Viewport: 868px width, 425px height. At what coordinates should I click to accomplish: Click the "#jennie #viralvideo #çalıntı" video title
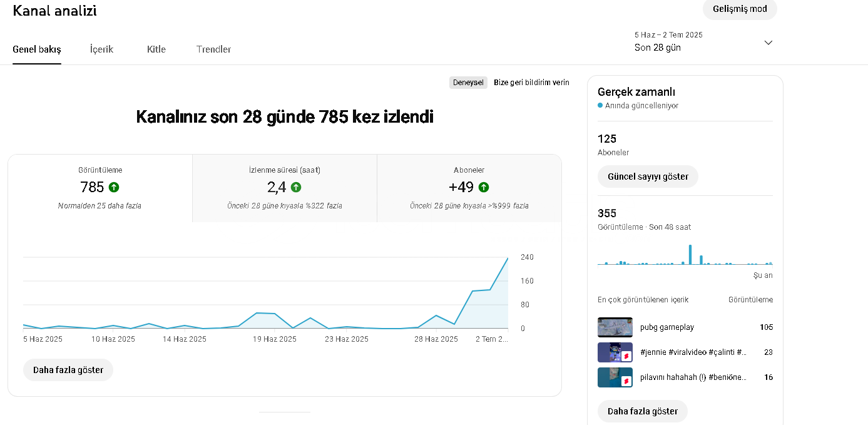[x=693, y=352]
